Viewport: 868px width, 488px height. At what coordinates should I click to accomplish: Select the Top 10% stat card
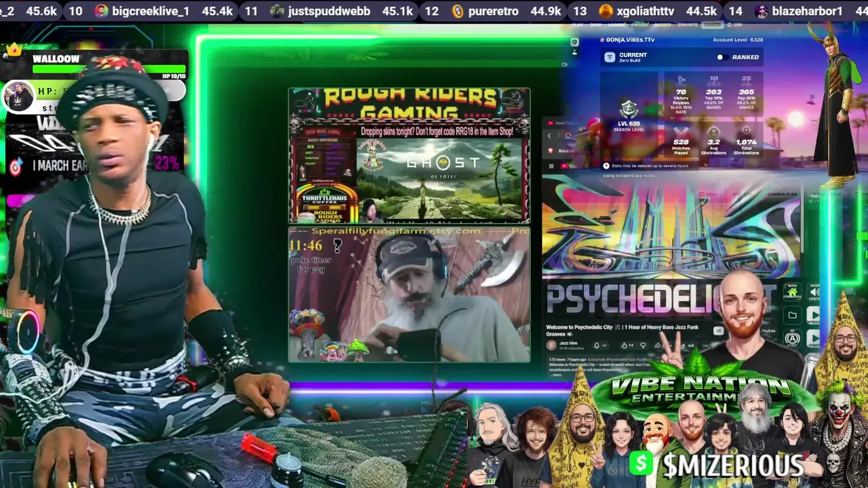[x=713, y=94]
